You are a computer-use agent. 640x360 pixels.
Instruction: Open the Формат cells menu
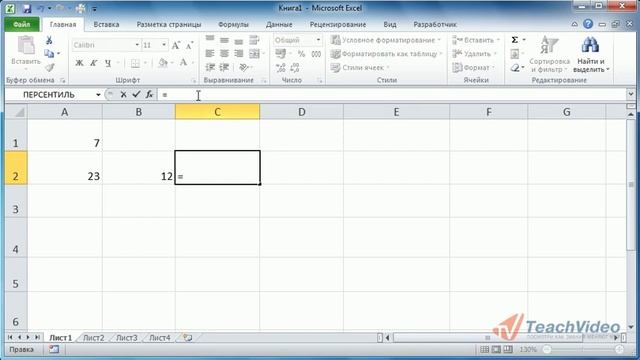tap(473, 67)
